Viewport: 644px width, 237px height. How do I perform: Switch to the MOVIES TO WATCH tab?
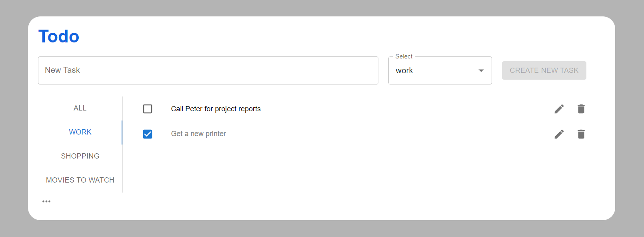80,180
